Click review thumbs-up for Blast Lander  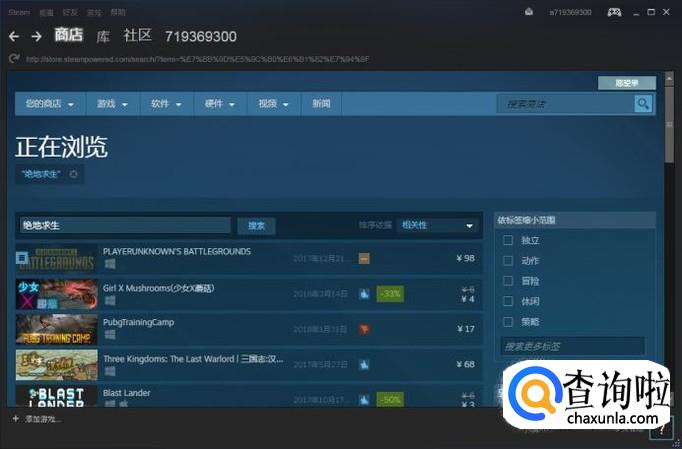364,399
